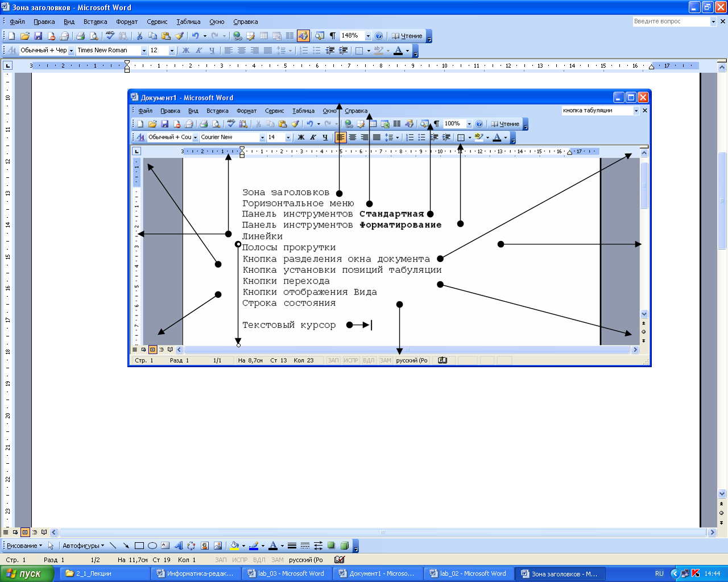Switch to 2_1_Лекции folder taskbar button
The height and width of the screenshot is (582, 728).
[x=105, y=573]
